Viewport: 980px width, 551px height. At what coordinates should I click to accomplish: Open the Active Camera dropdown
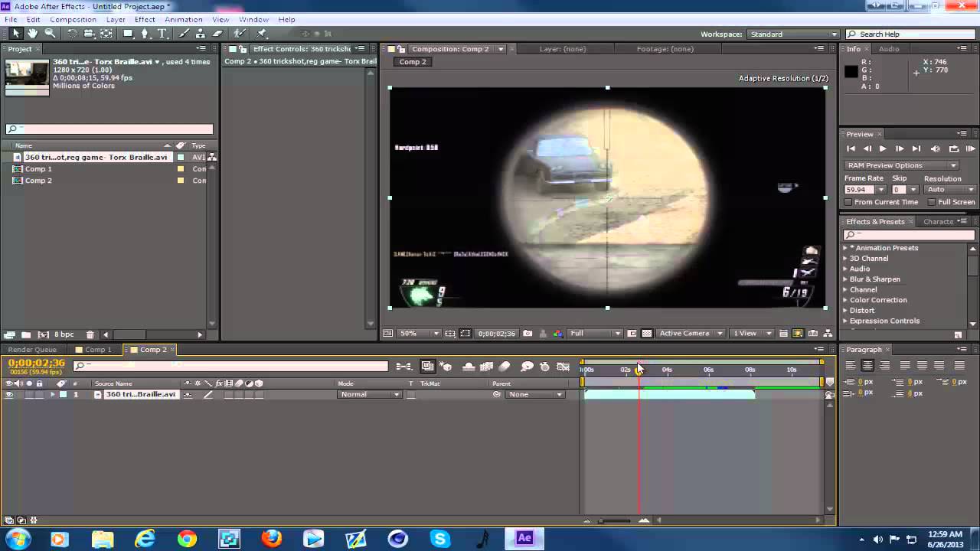pos(691,334)
